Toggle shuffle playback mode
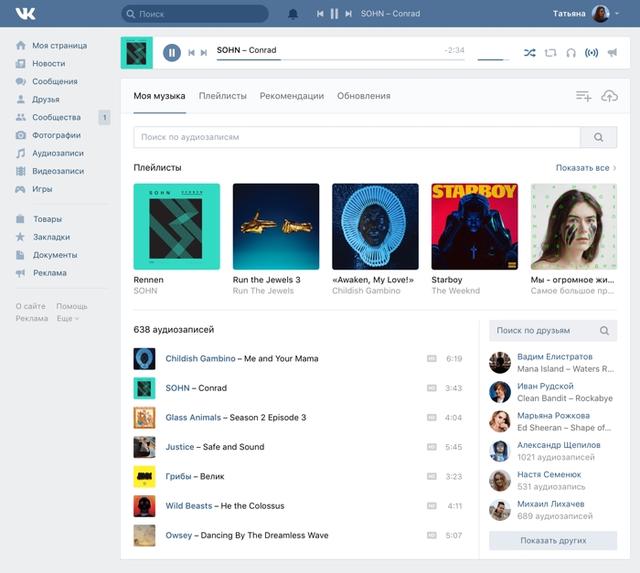 pyautogui.click(x=529, y=53)
